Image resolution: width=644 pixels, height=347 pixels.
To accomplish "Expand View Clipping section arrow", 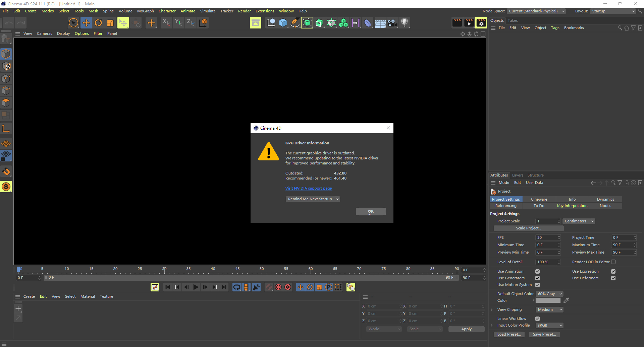I will pos(492,309).
